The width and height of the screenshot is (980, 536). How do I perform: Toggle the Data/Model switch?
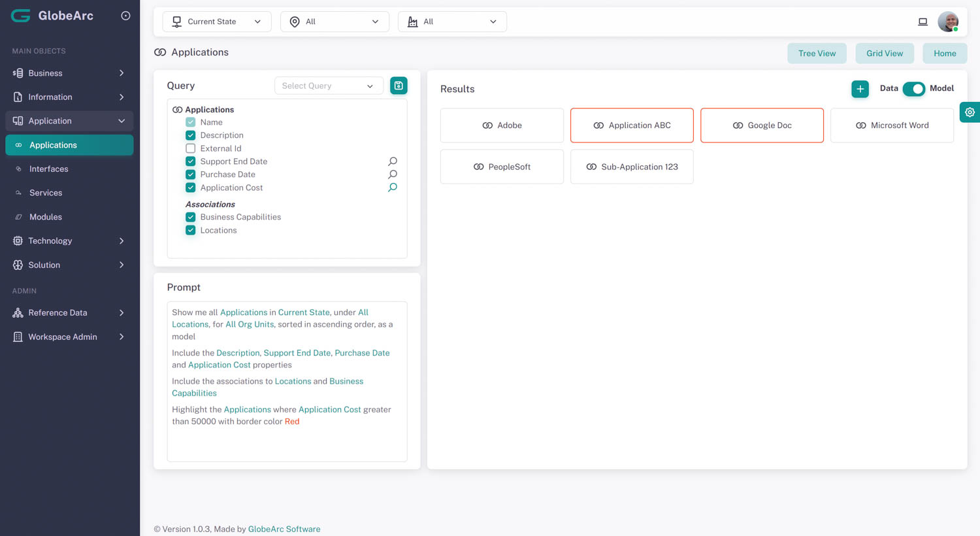(913, 89)
